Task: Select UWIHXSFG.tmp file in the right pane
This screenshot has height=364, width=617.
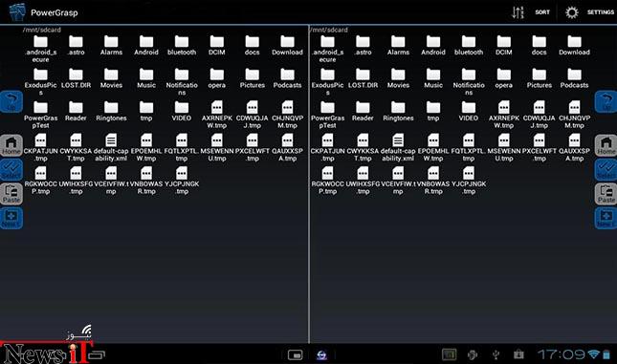Action: 363,181
